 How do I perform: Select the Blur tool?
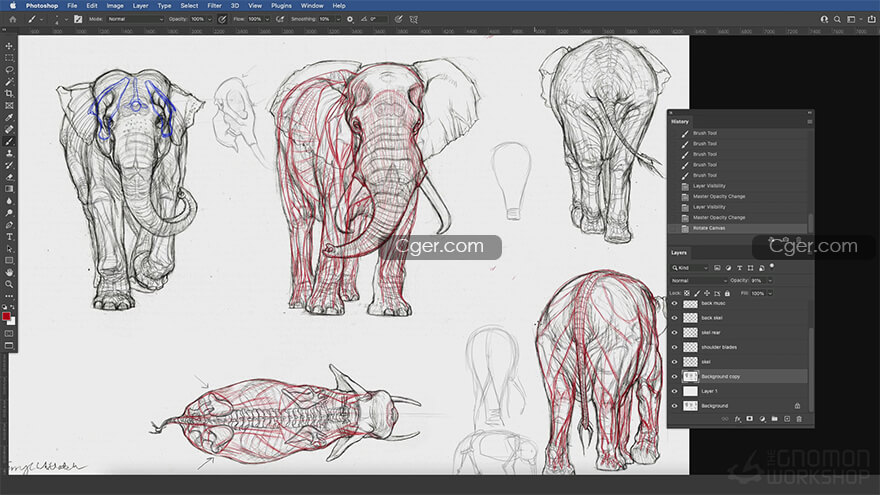[9, 201]
